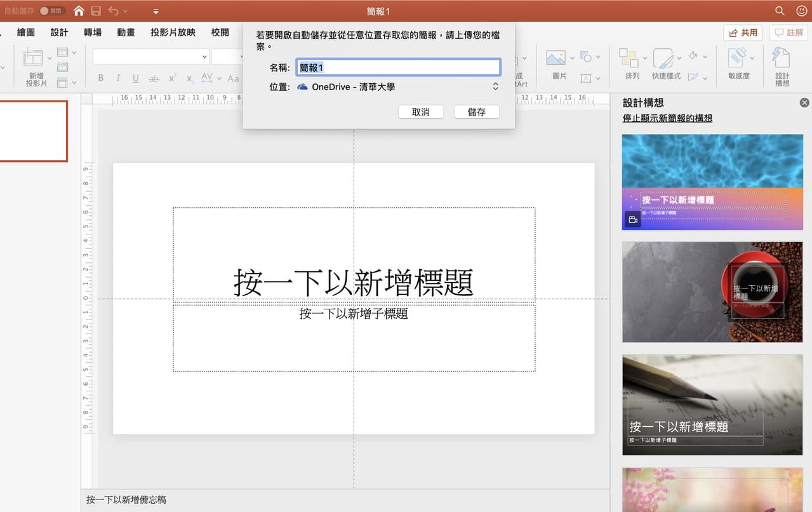Click the Save floppy disk icon
Viewport: 812px width, 512px height.
(96, 11)
